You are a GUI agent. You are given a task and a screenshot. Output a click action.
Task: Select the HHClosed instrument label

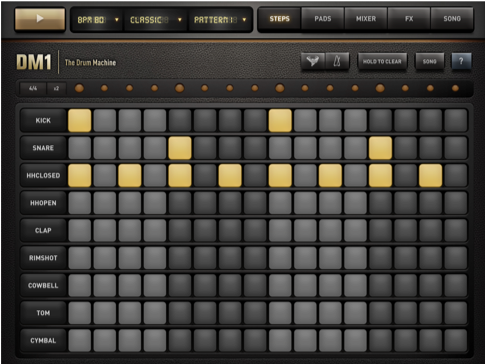[x=43, y=175]
